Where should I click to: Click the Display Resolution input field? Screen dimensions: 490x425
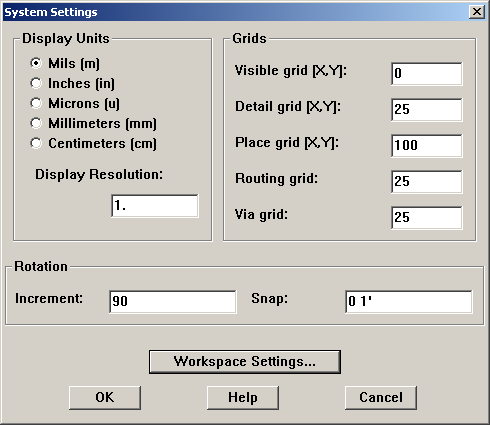point(155,206)
